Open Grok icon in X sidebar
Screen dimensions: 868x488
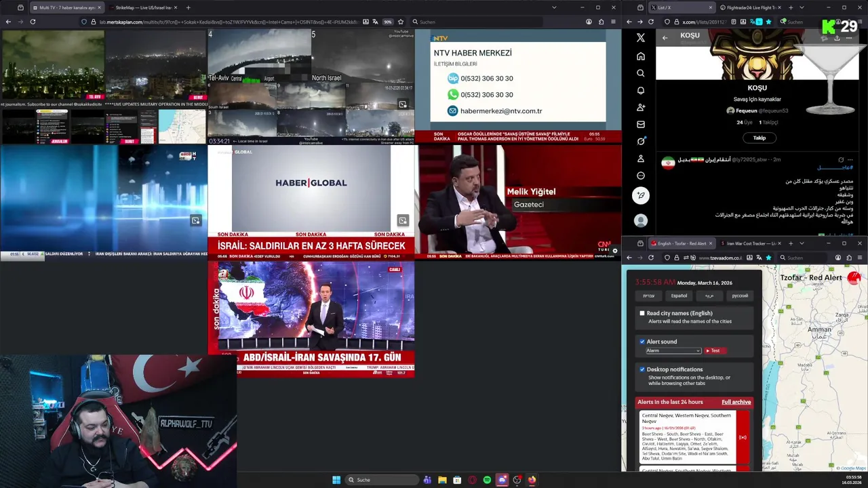(x=641, y=141)
